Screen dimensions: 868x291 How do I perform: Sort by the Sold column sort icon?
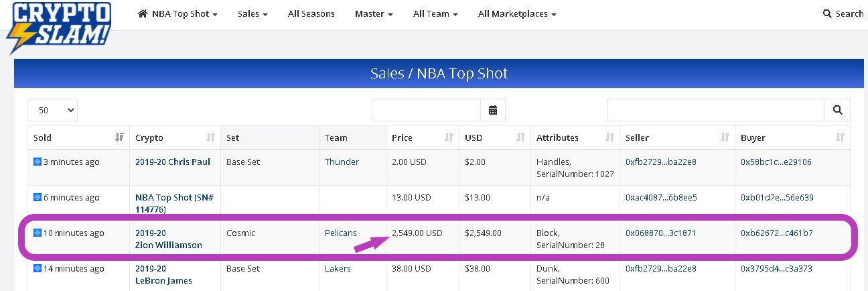point(120,137)
